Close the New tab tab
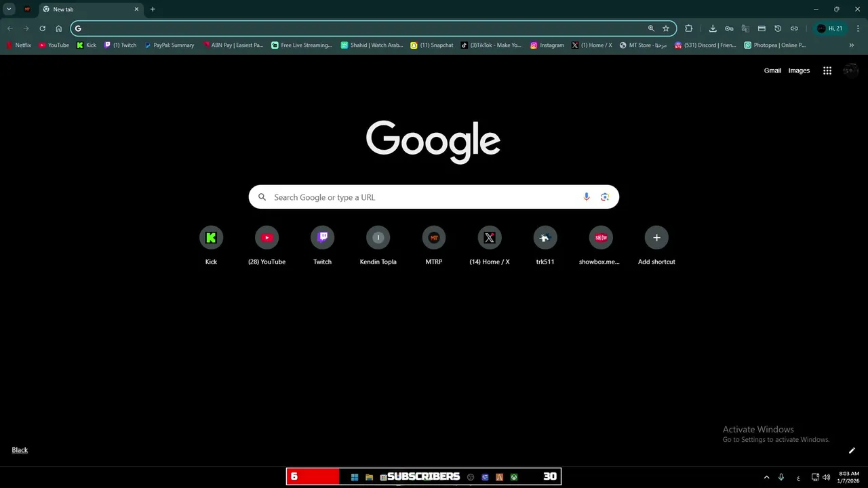Screen dimensions: 868x488 pyautogui.click(x=136, y=9)
